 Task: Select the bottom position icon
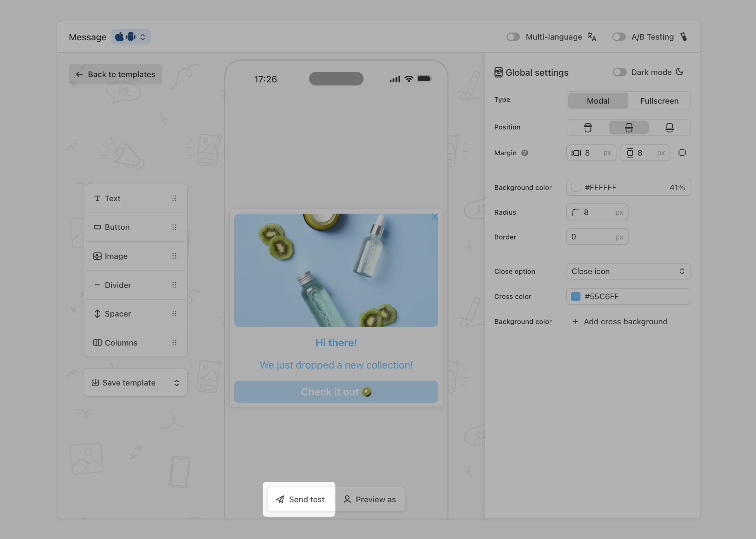(669, 128)
